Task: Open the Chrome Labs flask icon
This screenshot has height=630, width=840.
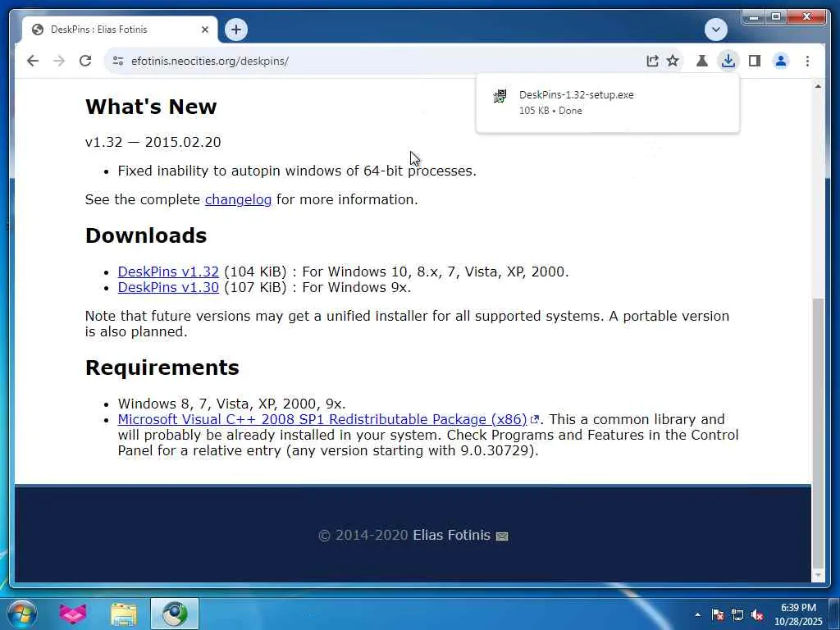Action: pyautogui.click(x=702, y=61)
